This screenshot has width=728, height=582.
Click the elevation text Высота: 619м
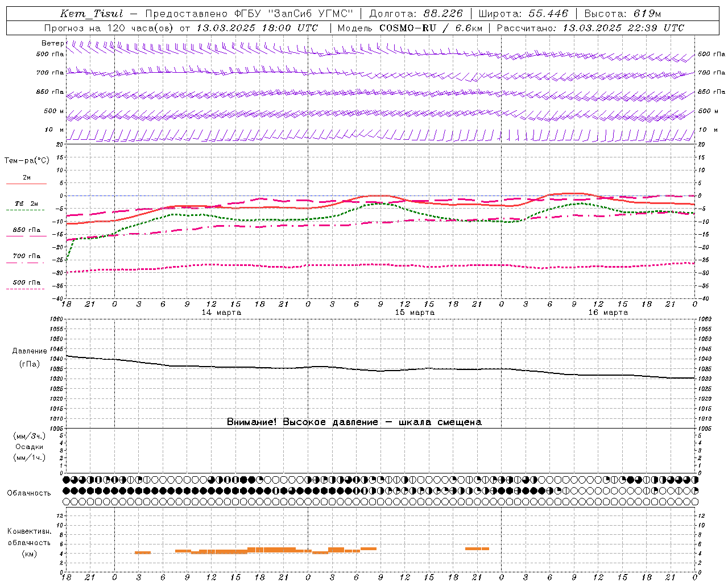(623, 14)
